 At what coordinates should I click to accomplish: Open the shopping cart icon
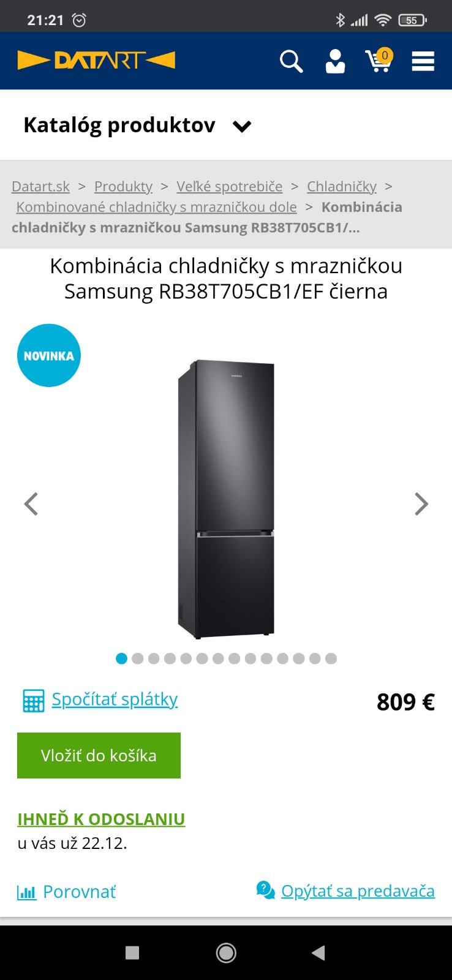pyautogui.click(x=379, y=60)
